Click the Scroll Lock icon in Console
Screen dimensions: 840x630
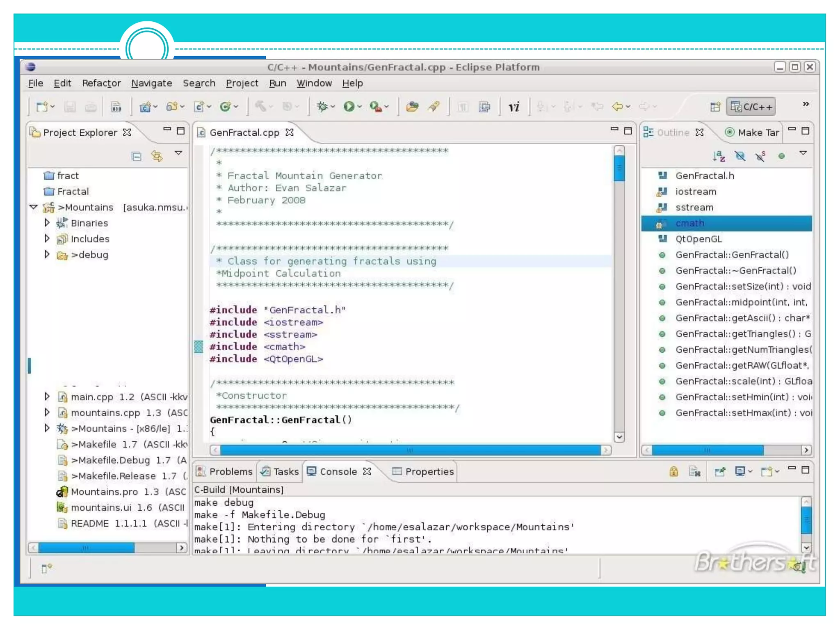point(673,472)
